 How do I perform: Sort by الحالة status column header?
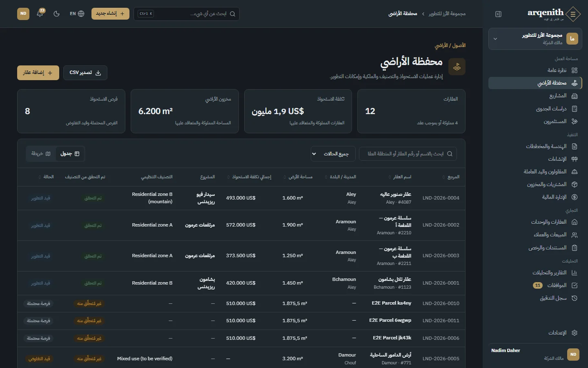[46, 177]
